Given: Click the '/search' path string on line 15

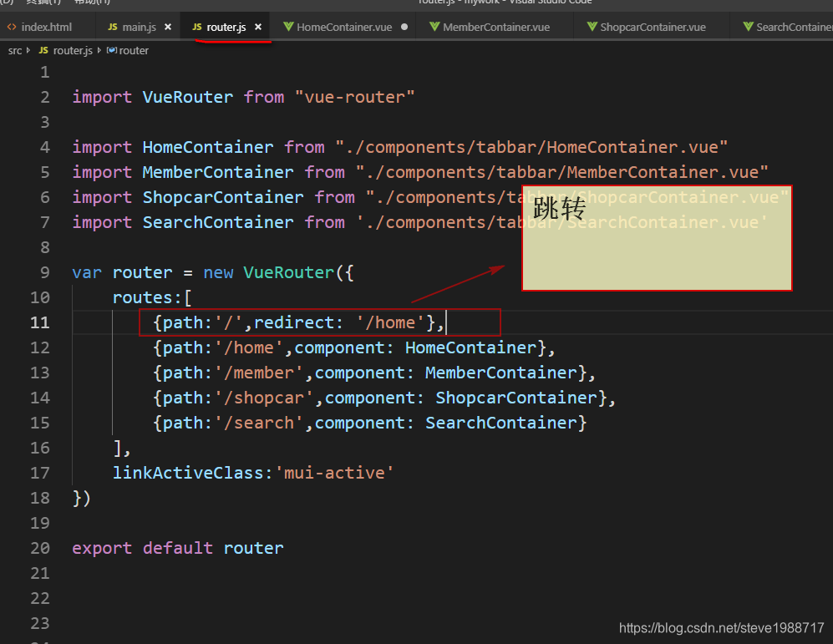Looking at the screenshot, I should point(258,423).
